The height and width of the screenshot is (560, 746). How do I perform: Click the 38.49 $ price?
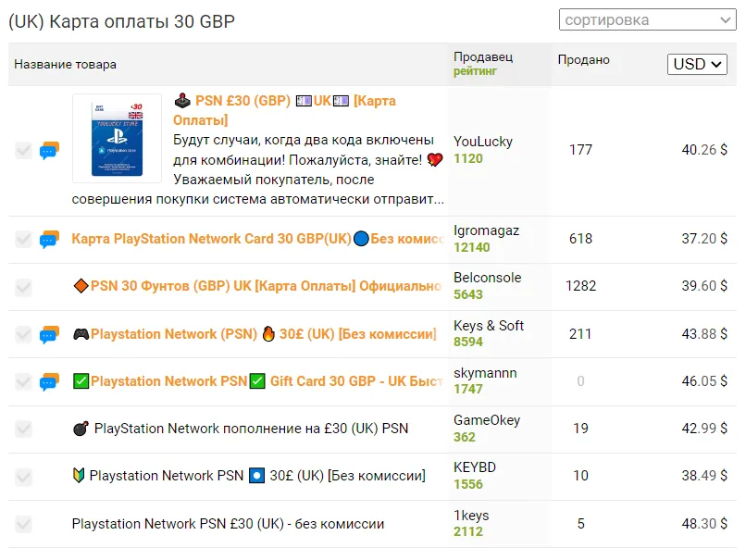pos(704,476)
